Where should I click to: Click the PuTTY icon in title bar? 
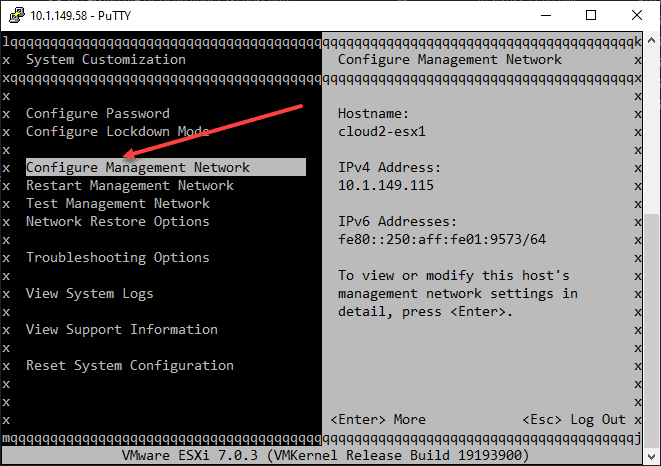[x=14, y=15]
